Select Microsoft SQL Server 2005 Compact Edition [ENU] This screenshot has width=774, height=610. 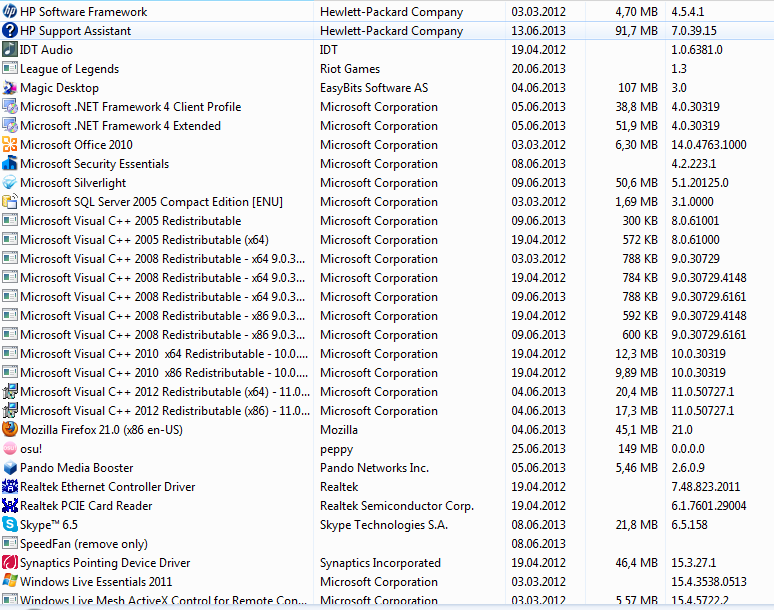[152, 202]
